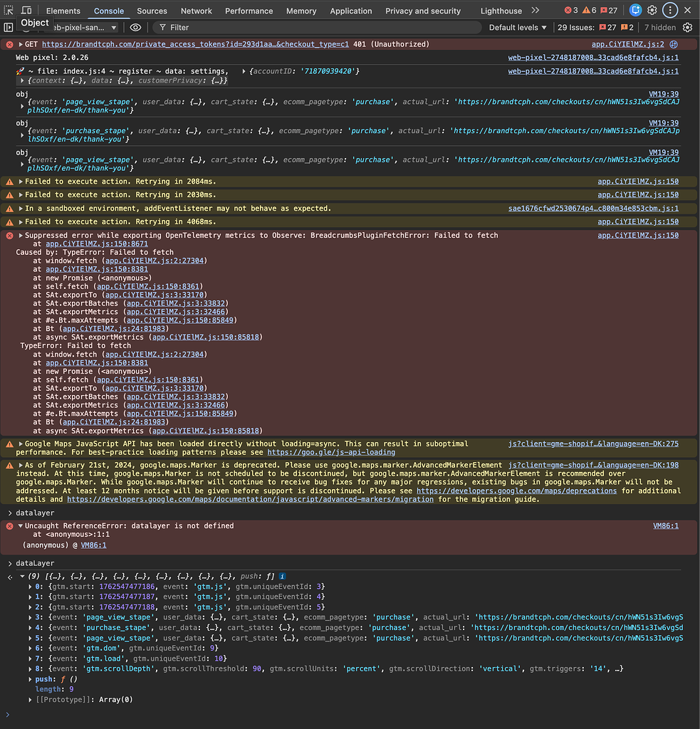Open console settings gear beside hidden count
This screenshot has width=700, height=729.
pos(687,27)
